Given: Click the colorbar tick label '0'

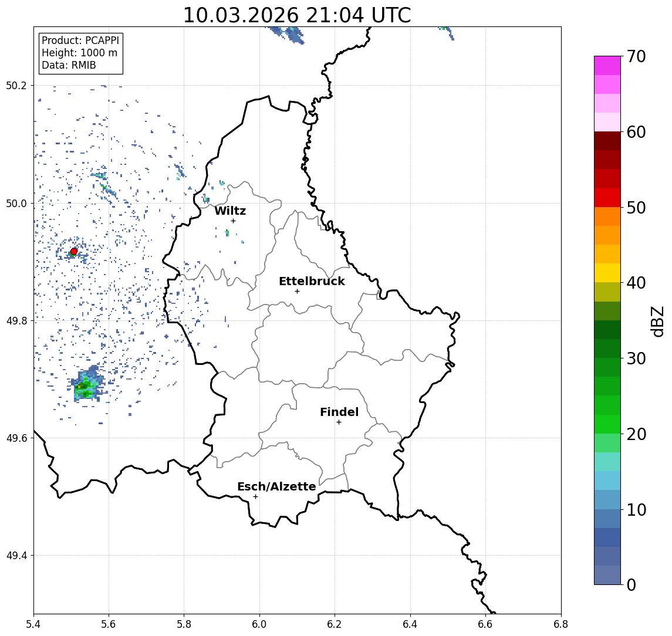Looking at the screenshot, I should point(632,584).
